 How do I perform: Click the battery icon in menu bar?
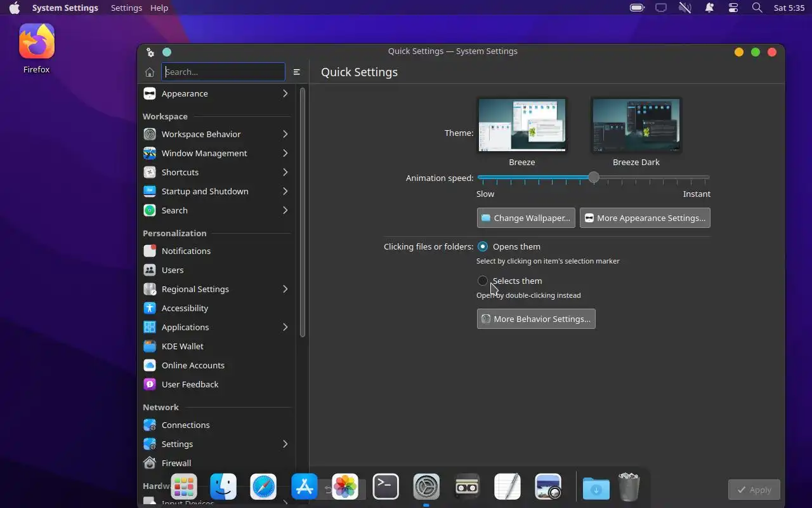pyautogui.click(x=637, y=8)
